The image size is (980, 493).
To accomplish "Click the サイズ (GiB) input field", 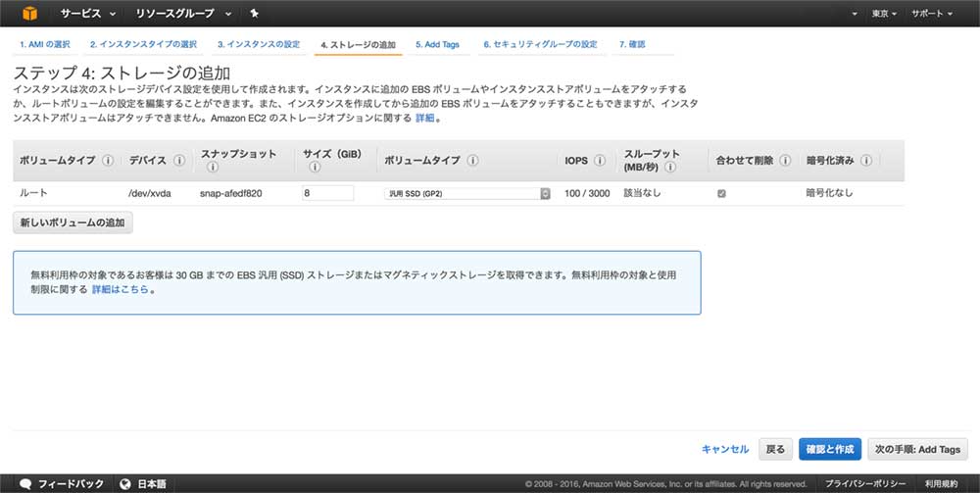I will pyautogui.click(x=327, y=193).
